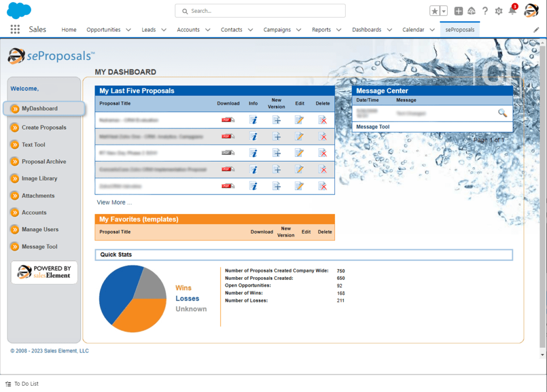This screenshot has height=392, width=547.
Task: Open Info for the second proposal row
Action: click(253, 137)
